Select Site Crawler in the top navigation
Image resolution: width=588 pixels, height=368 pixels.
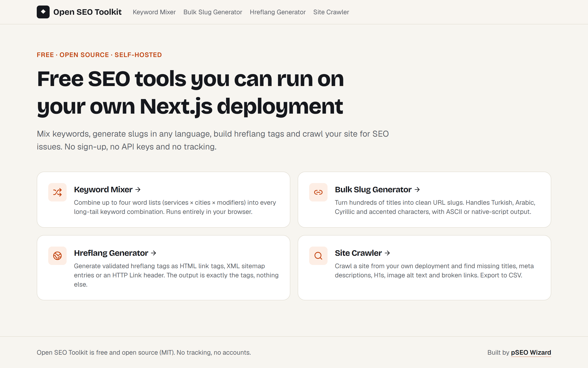pyautogui.click(x=331, y=12)
